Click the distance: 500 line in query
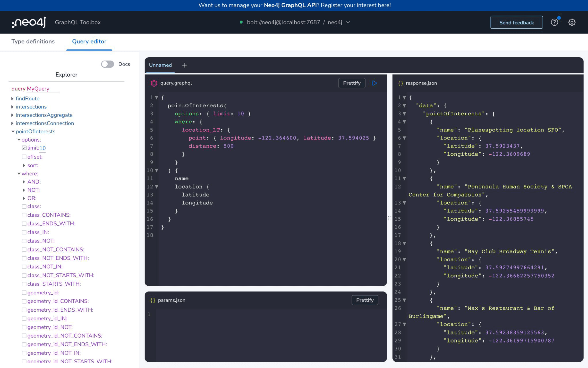The height and width of the screenshot is (368, 588). 211,146
